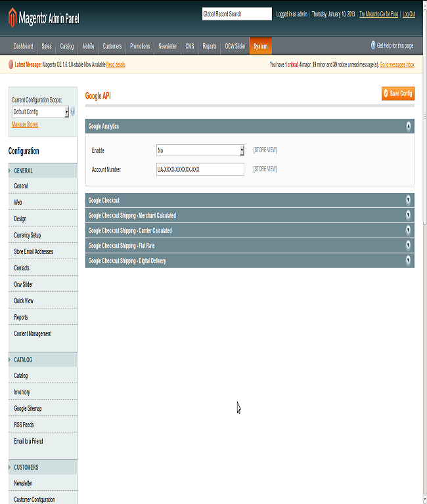Expand the Google Checkout section

pyautogui.click(x=408, y=200)
